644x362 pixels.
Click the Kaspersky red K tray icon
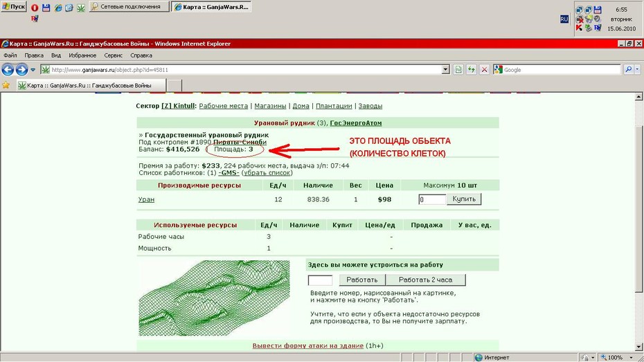click(x=579, y=28)
